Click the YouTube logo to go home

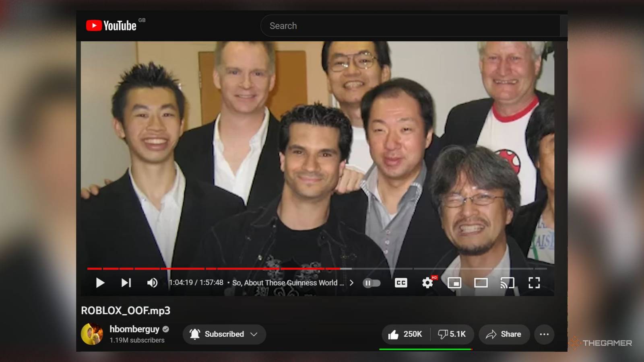click(x=111, y=26)
